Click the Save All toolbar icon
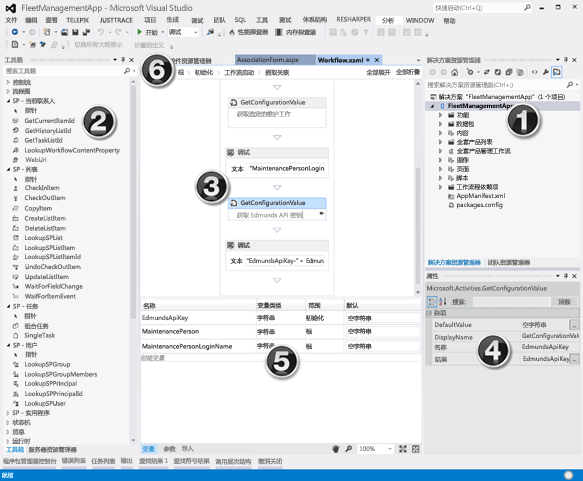583x481 pixels. click(86, 32)
